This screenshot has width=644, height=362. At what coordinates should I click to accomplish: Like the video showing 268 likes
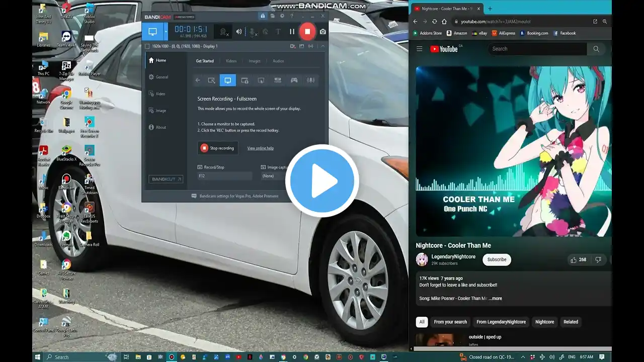click(578, 260)
